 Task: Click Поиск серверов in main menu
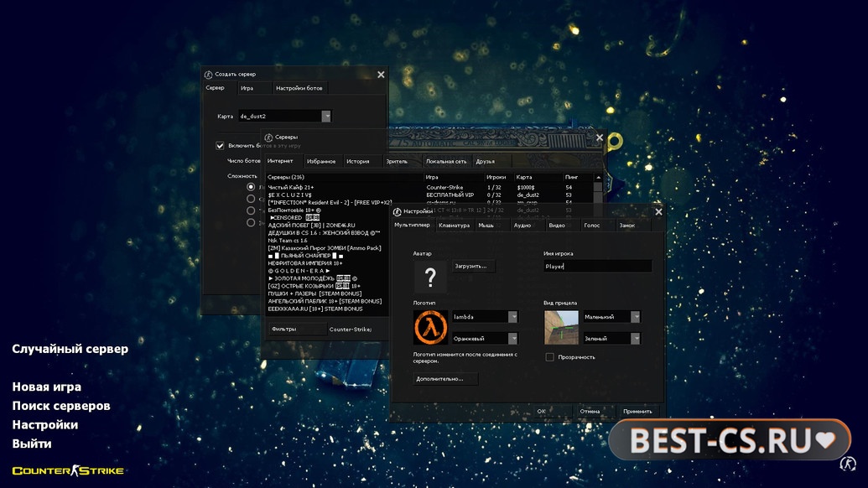pyautogui.click(x=61, y=406)
